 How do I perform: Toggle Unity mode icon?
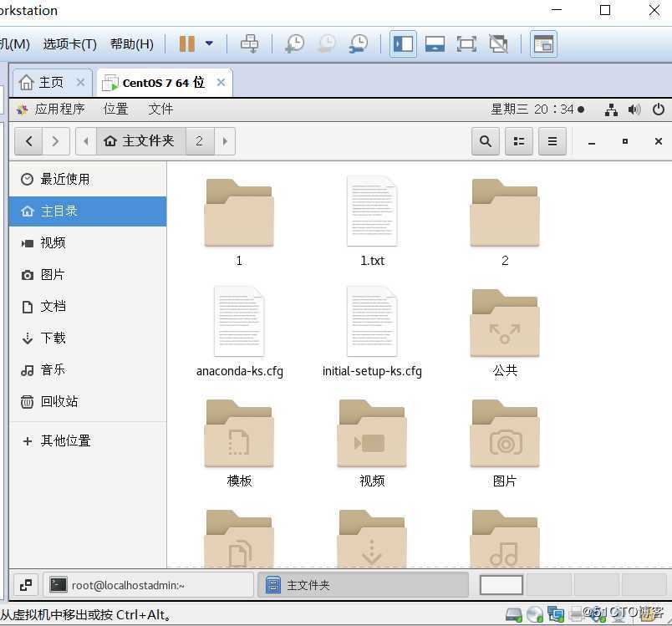(498, 43)
